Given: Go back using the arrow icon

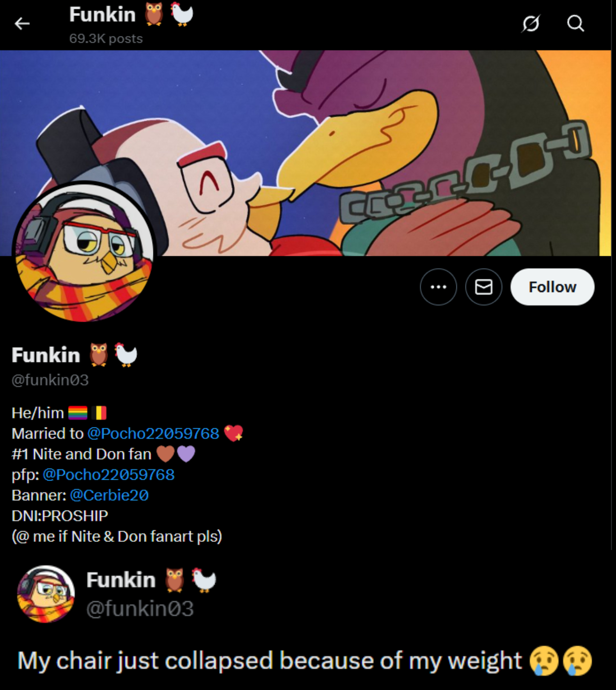Looking at the screenshot, I should [x=22, y=24].
